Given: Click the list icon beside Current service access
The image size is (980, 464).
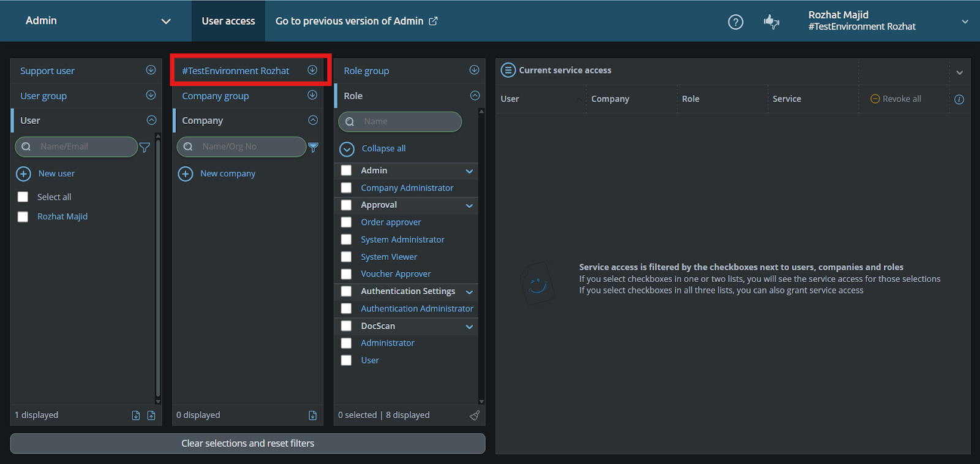Looking at the screenshot, I should click(x=508, y=70).
